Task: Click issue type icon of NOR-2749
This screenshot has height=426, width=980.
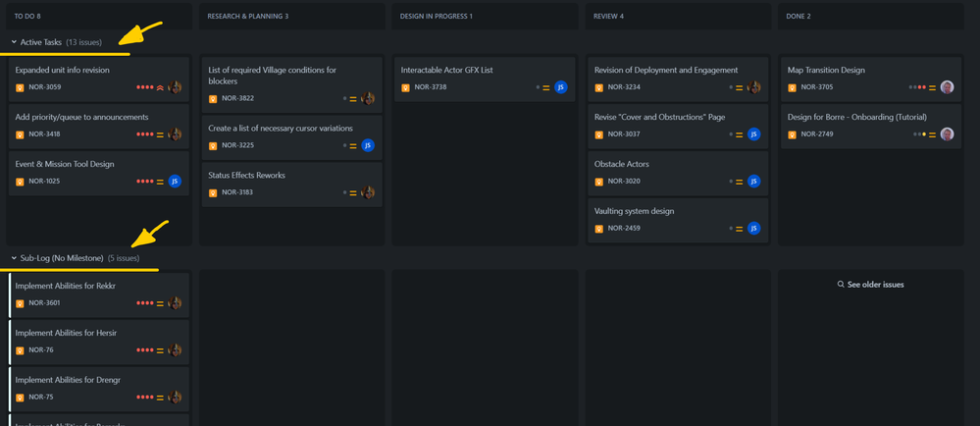Action: click(x=792, y=134)
